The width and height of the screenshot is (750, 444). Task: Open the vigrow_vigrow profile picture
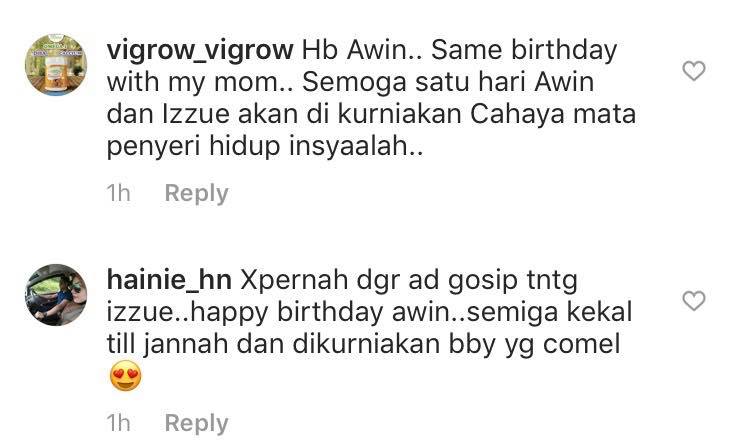pyautogui.click(x=56, y=65)
